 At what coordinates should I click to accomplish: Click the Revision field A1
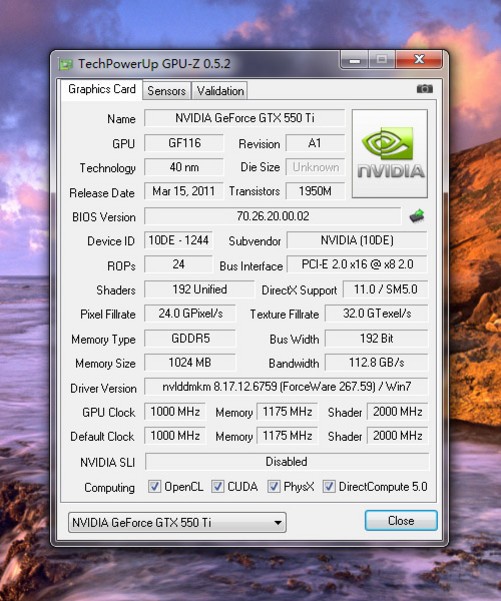tap(315, 143)
